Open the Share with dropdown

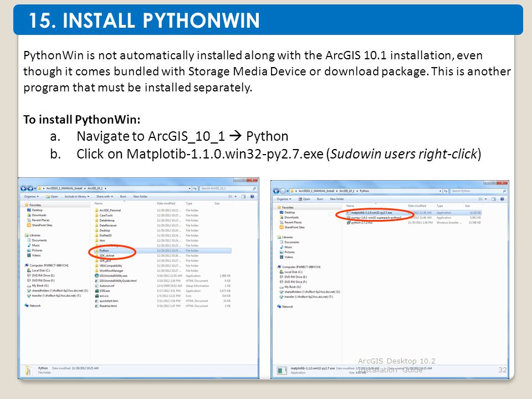[105, 196]
